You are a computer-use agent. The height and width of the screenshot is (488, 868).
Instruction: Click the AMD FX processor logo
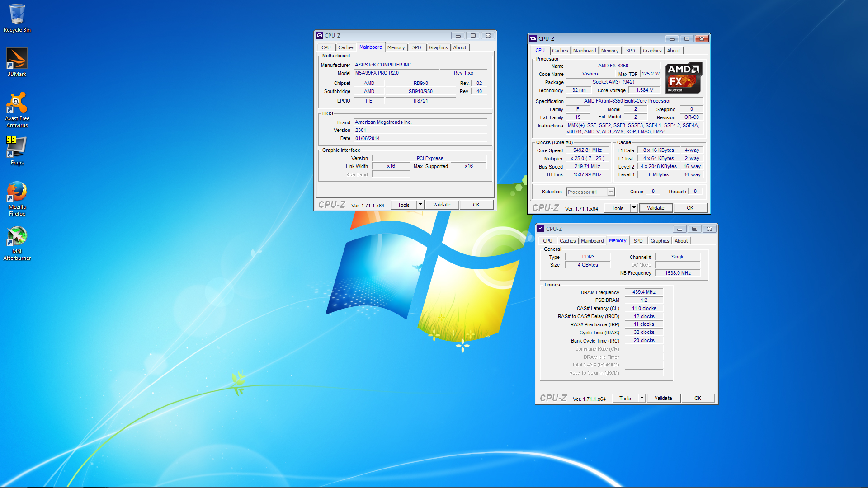(684, 78)
